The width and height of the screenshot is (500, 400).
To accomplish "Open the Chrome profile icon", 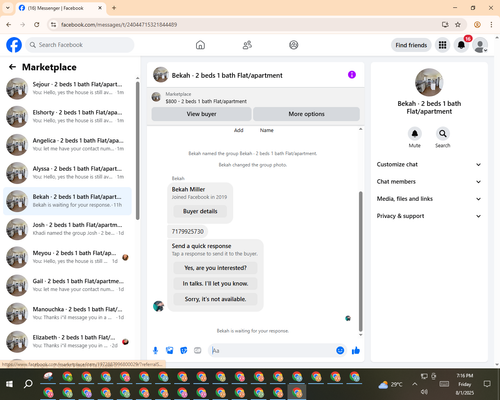I will [x=477, y=25].
